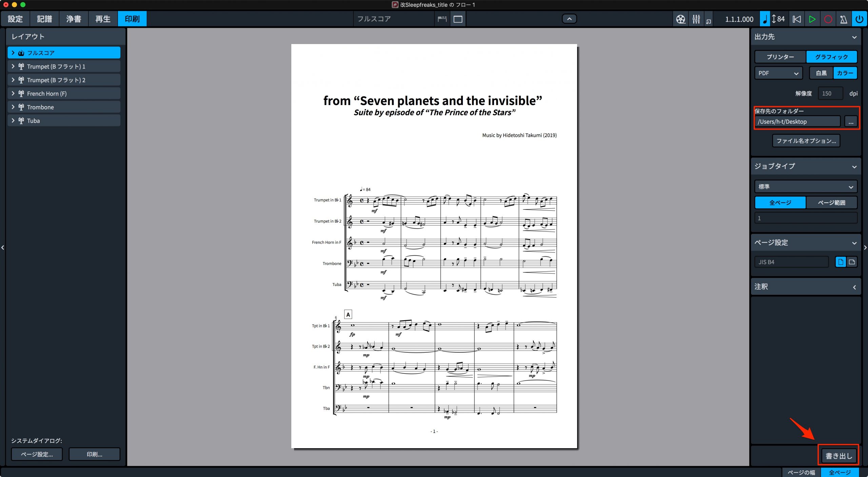
Task: Open the video window film reel icon
Action: 680,19
